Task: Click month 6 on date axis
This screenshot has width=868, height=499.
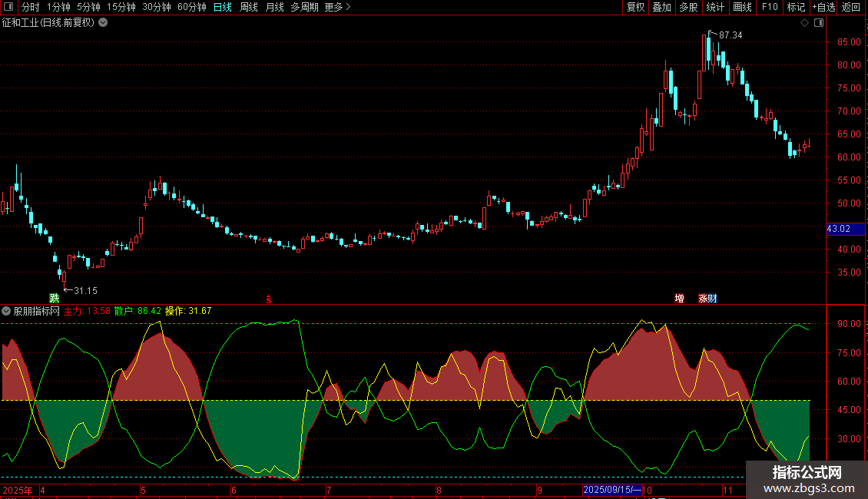Action: [234, 490]
